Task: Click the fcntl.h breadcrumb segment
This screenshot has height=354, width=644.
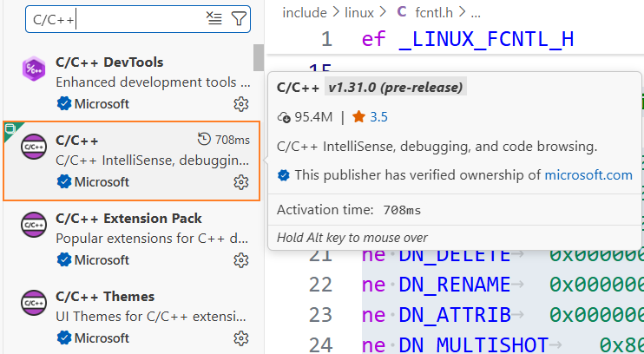Action: (434, 13)
